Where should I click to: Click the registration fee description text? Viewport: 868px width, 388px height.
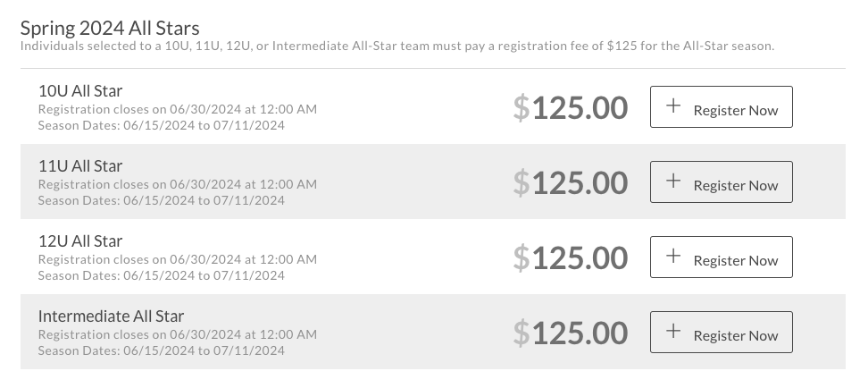coord(396,46)
